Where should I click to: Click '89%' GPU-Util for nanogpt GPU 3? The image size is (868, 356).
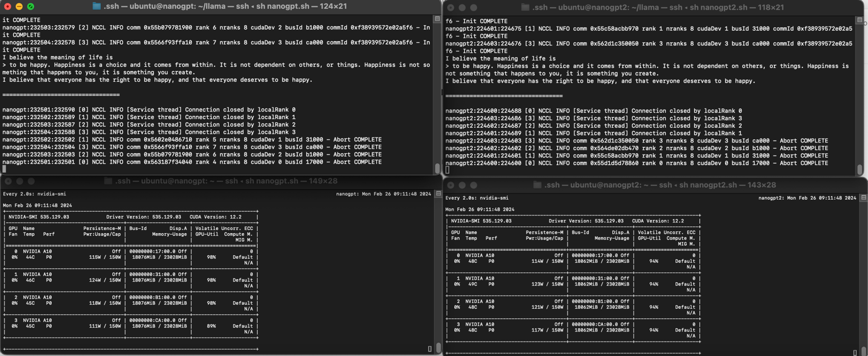[x=211, y=326]
